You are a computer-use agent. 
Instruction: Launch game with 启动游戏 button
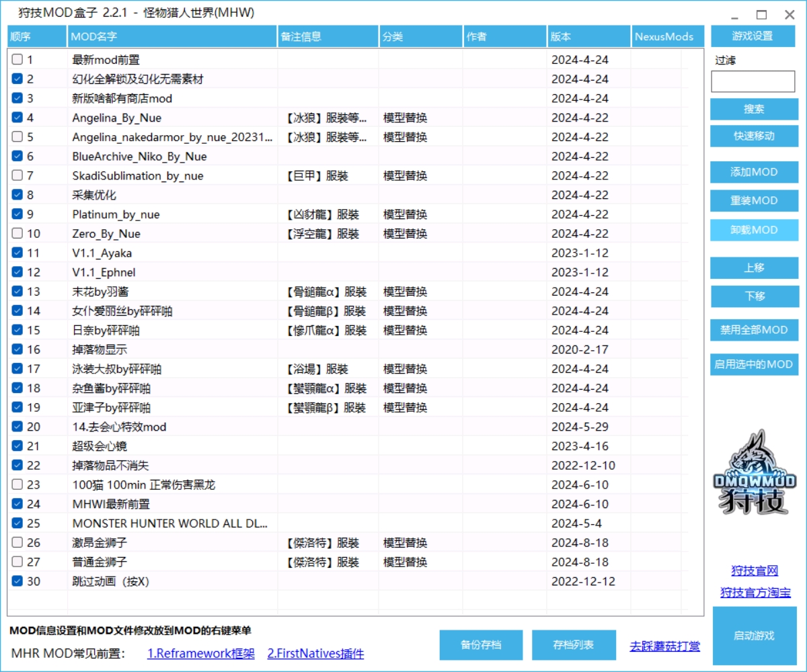(755, 636)
